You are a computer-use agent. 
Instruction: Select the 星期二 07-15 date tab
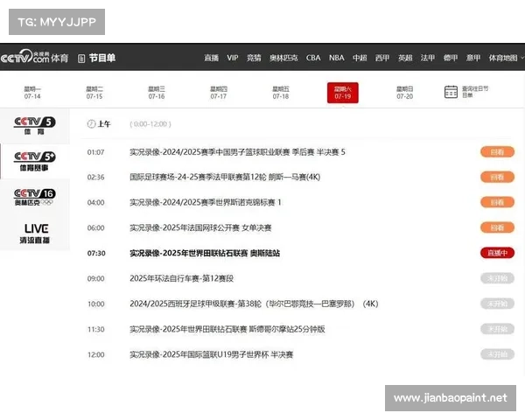(x=94, y=93)
